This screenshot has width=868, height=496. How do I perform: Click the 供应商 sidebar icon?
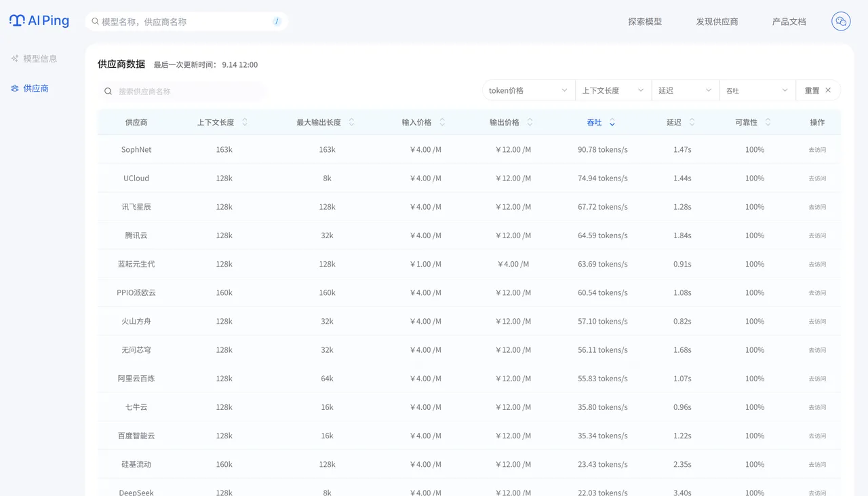pos(15,88)
